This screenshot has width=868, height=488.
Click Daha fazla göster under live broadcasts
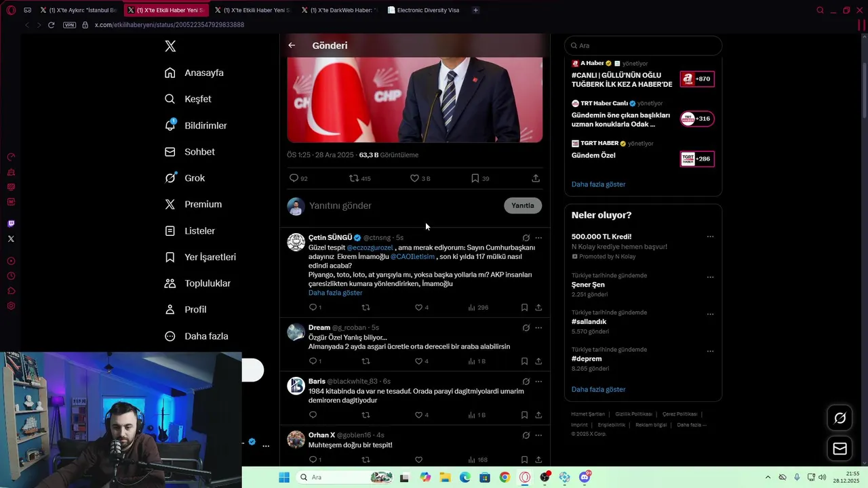point(598,184)
